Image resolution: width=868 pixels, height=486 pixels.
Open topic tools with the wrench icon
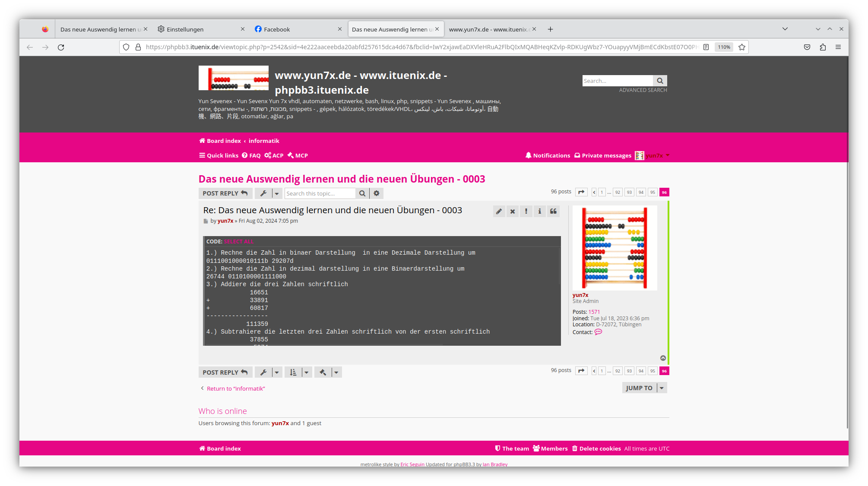pyautogui.click(x=264, y=193)
